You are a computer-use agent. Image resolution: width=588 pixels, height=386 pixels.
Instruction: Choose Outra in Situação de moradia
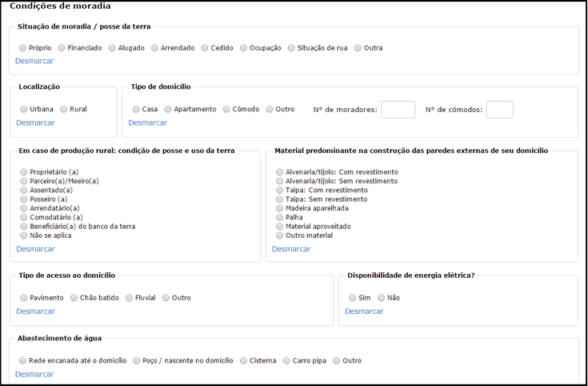[x=358, y=48]
